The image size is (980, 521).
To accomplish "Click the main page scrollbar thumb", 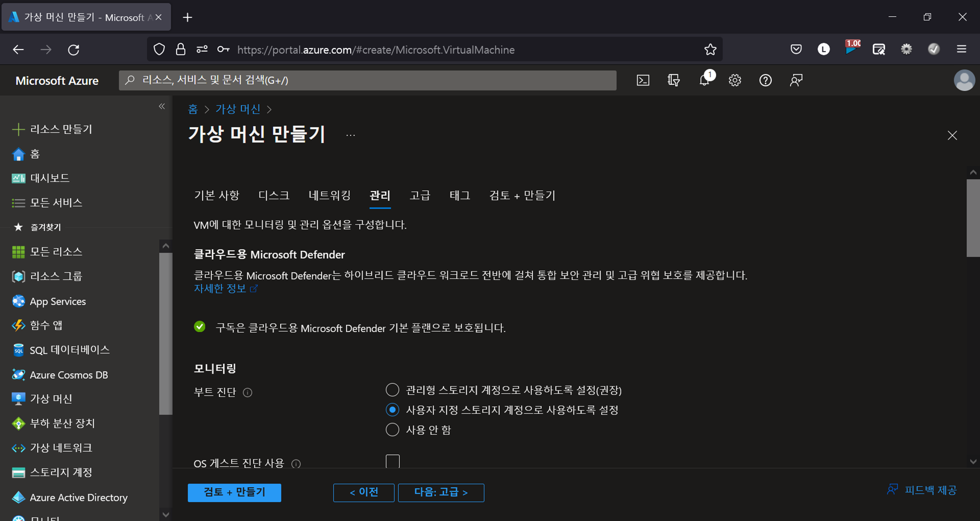I will [973, 218].
